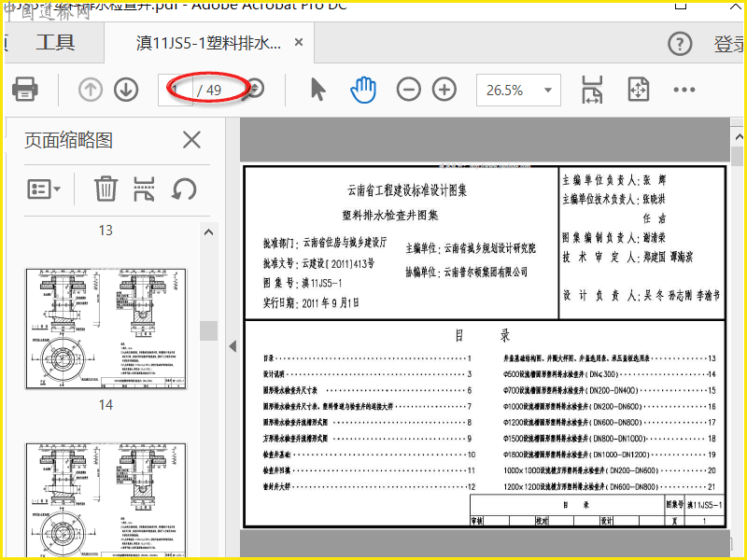Click the Delete pages trash icon
Screen dimensions: 747x560
106,189
